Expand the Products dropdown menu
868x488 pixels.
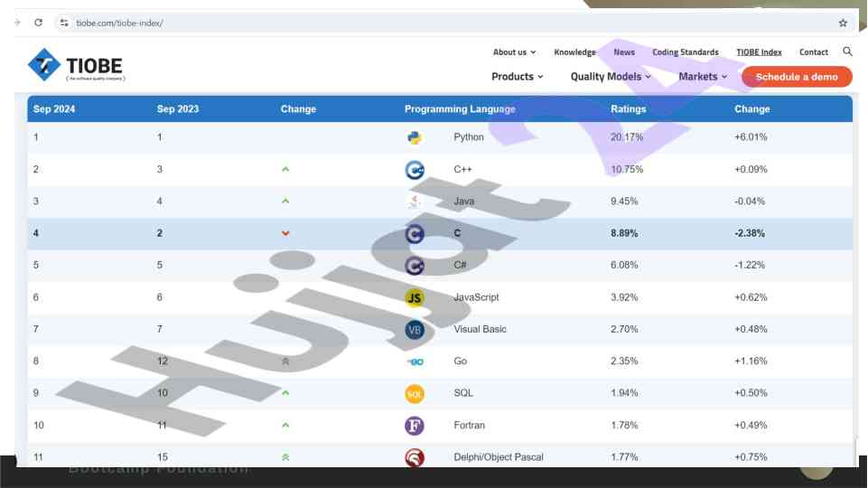pos(517,77)
